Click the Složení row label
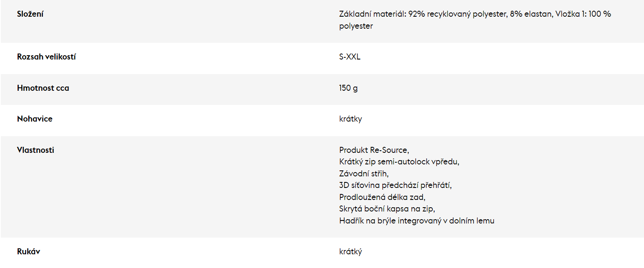The width and height of the screenshot is (644, 268). 30,14
